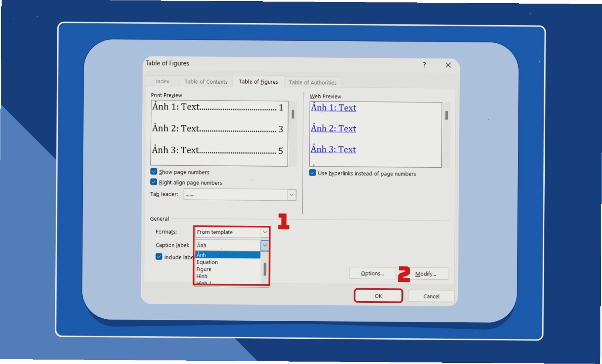Viewport: 602px width, 364px height.
Task: Close the Table of Figures dialog
Action: click(x=448, y=65)
